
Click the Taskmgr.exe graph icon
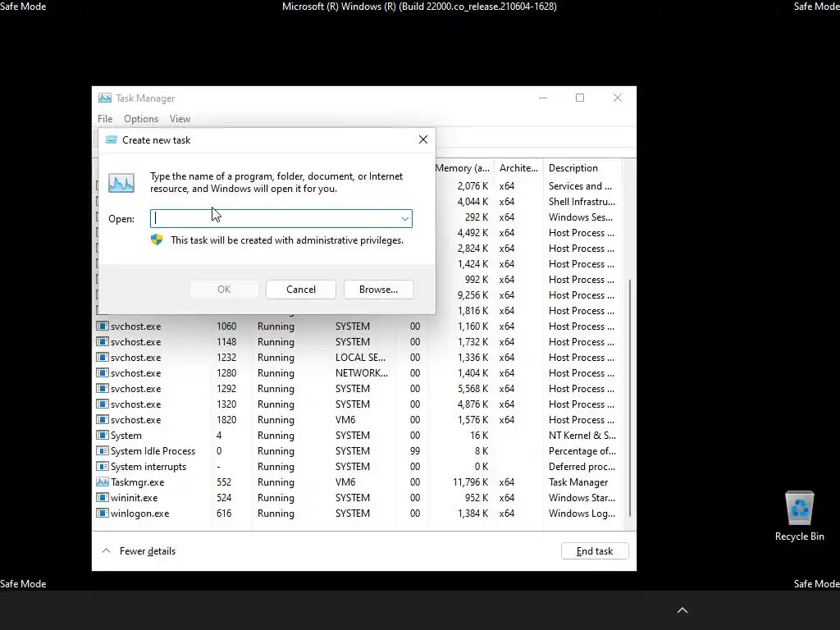coord(103,482)
